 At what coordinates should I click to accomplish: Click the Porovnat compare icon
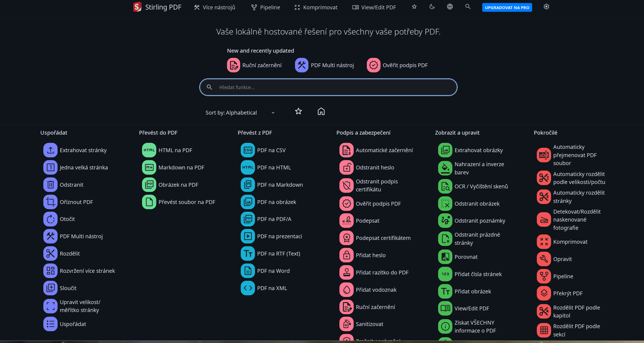[x=445, y=257]
